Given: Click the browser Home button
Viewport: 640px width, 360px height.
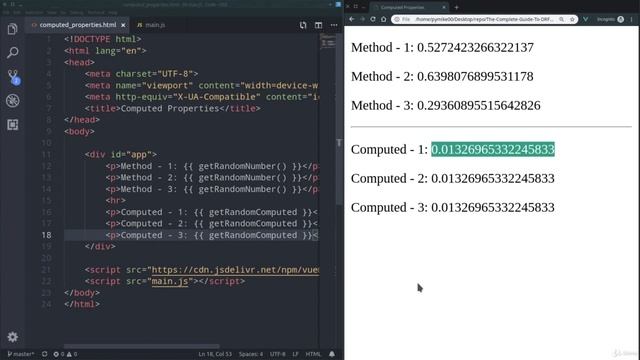Looking at the screenshot, I should [x=383, y=19].
